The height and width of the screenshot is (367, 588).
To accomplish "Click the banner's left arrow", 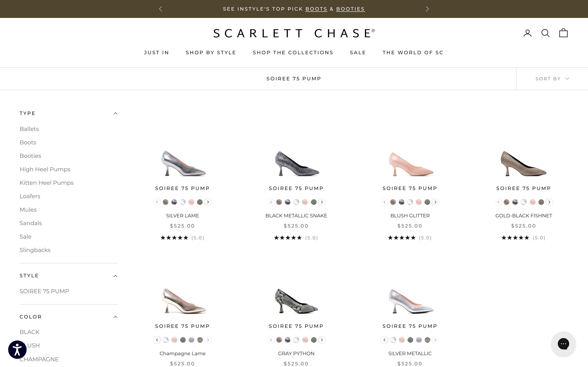I will (x=161, y=9).
